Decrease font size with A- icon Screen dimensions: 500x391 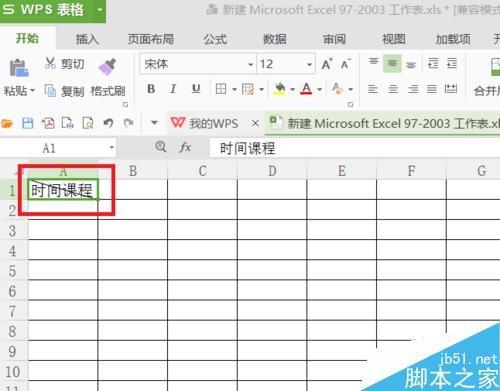[346, 64]
